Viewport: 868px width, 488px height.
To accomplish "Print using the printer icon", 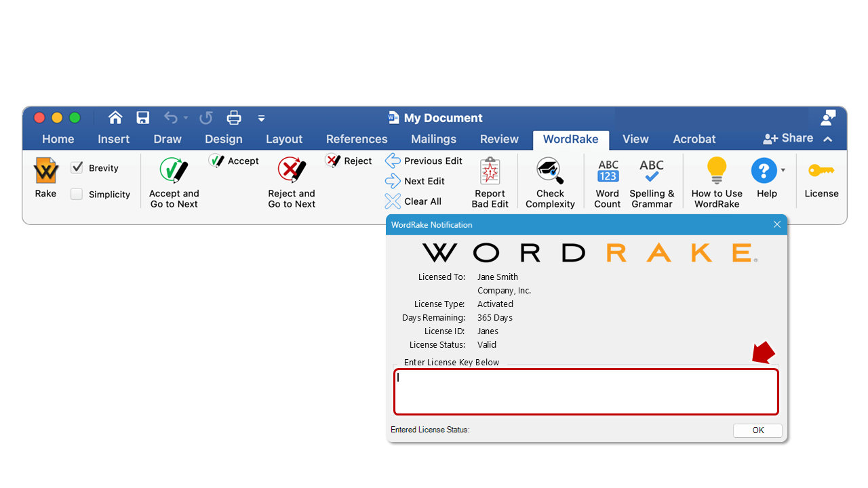I will point(234,118).
